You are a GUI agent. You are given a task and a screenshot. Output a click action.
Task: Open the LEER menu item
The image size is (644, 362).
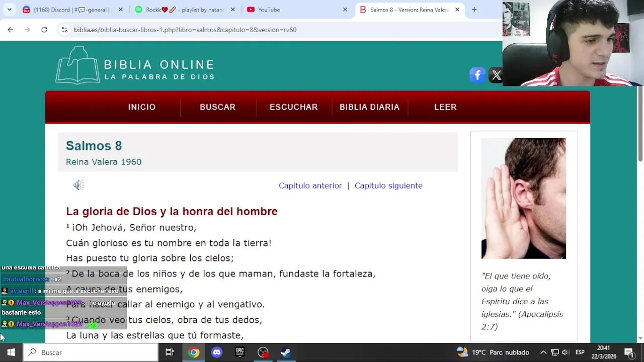445,107
